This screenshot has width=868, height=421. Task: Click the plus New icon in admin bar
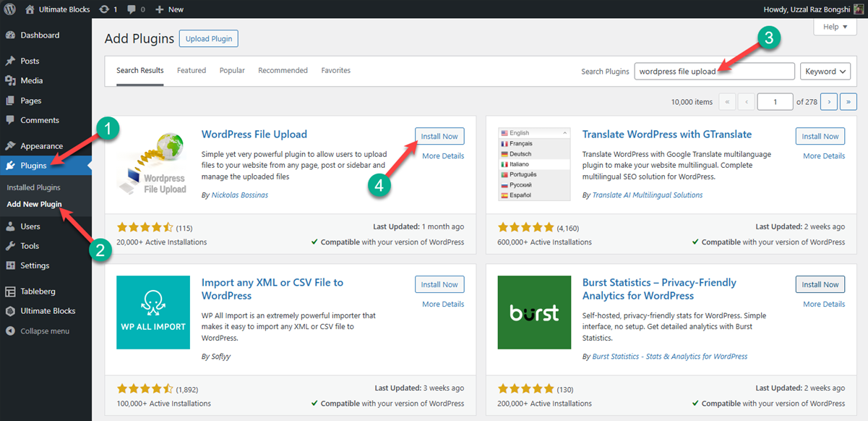click(159, 9)
